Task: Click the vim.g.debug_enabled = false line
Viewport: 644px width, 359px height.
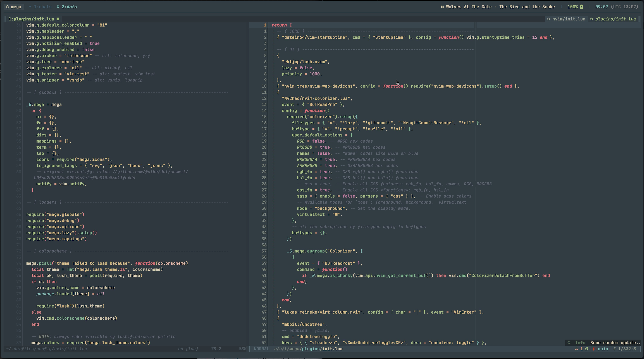Action: (60, 49)
